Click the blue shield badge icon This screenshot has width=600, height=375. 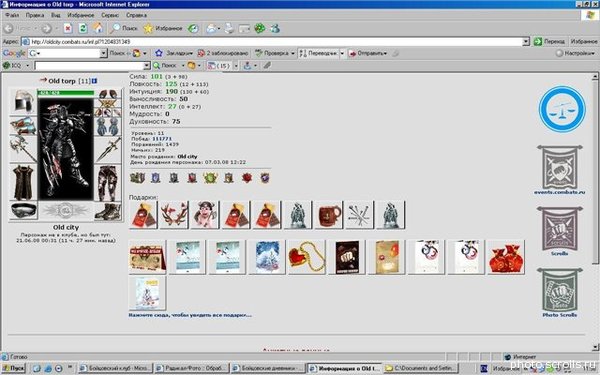click(155, 178)
